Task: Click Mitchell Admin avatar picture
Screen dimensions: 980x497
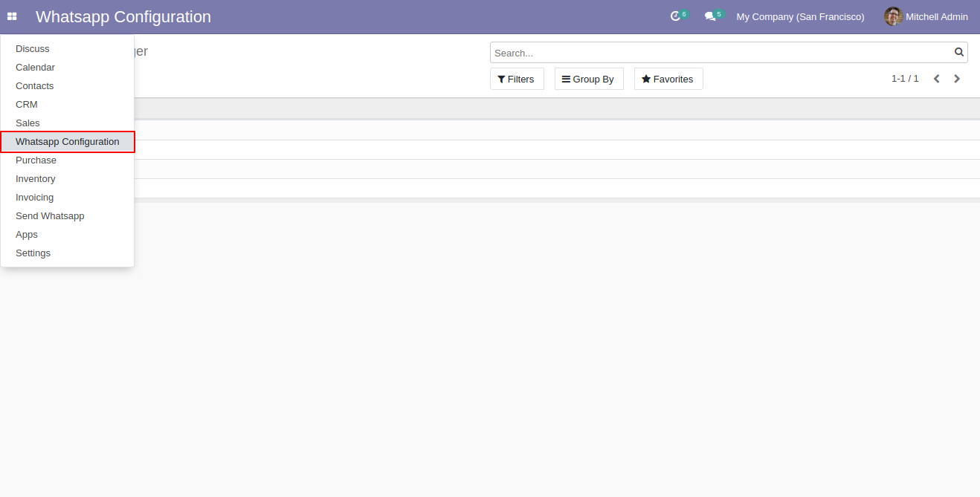Action: coord(893,16)
